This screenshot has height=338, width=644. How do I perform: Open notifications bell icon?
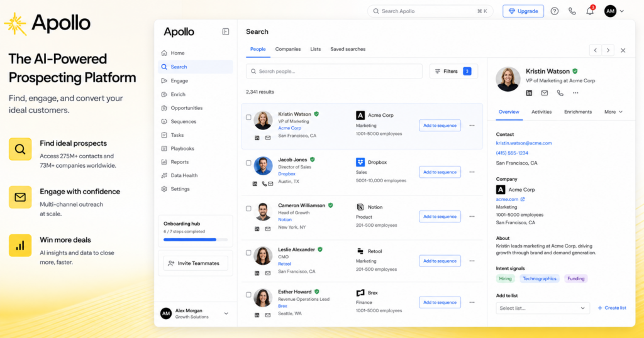590,11
